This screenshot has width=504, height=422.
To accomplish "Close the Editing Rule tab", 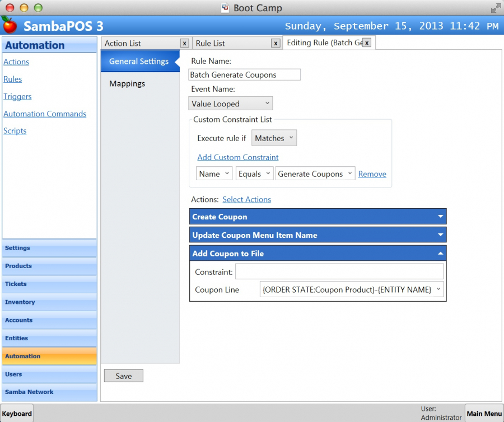I will pos(367,43).
